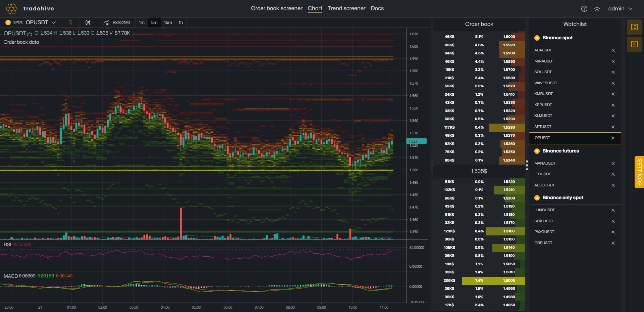Remove ALGOUSDT from watchlist
The height and width of the screenshot is (312, 644).
(x=613, y=185)
